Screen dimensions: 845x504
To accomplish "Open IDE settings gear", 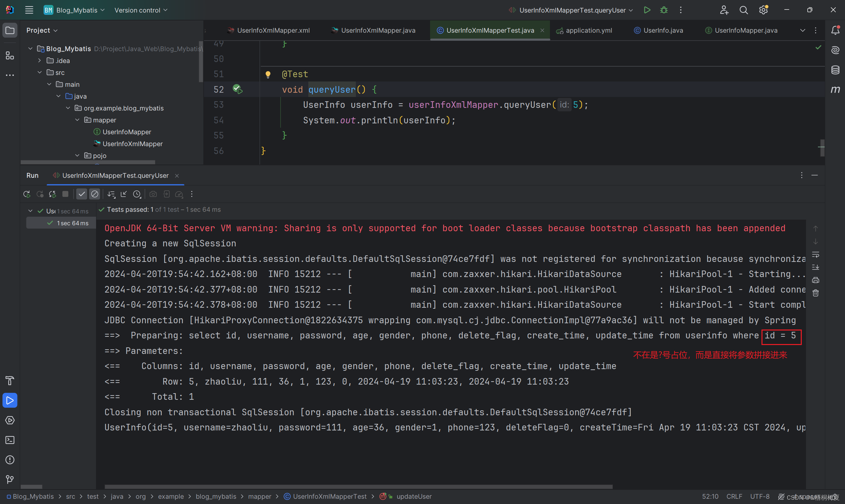I will click(x=763, y=10).
